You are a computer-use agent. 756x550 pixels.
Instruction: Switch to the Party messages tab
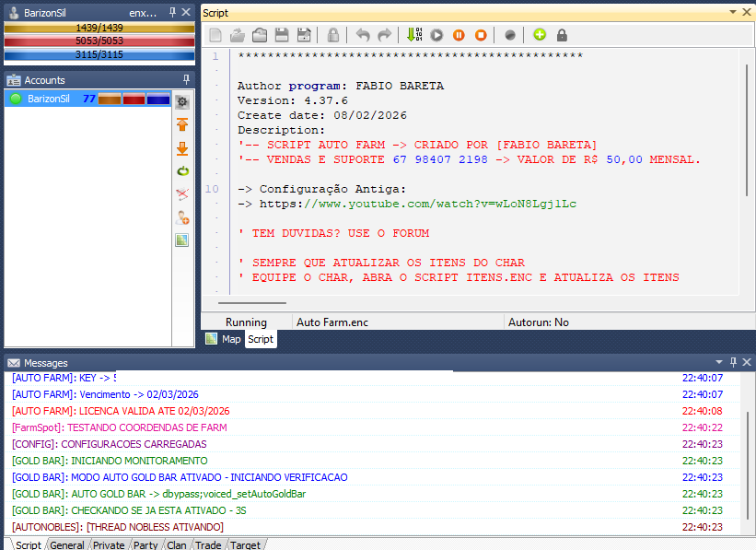coord(145,544)
